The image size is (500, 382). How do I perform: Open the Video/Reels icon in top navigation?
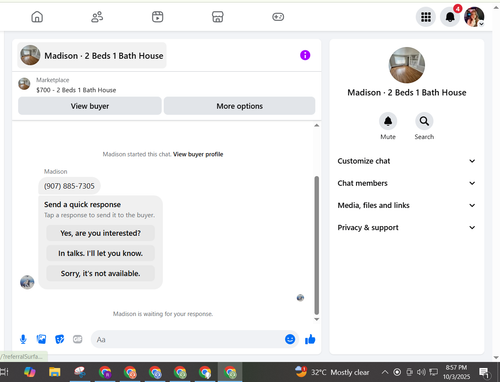(157, 17)
